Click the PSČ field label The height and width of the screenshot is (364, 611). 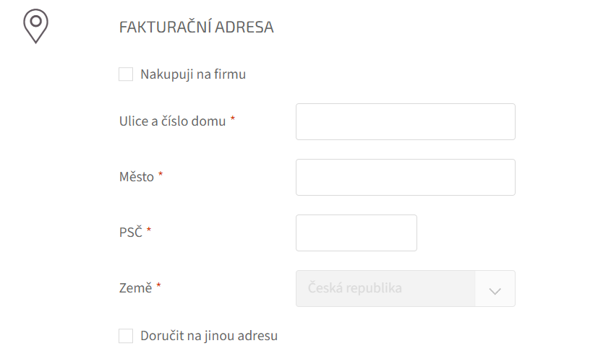131,233
